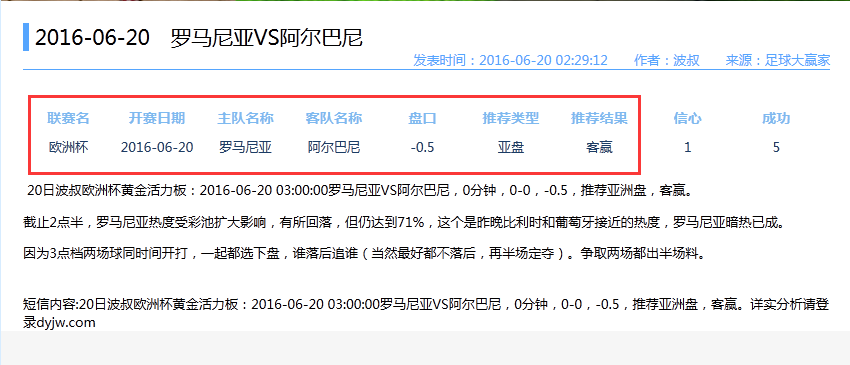850x365 pixels.
Task: Click the 盘口 column header
Action: click(x=422, y=118)
